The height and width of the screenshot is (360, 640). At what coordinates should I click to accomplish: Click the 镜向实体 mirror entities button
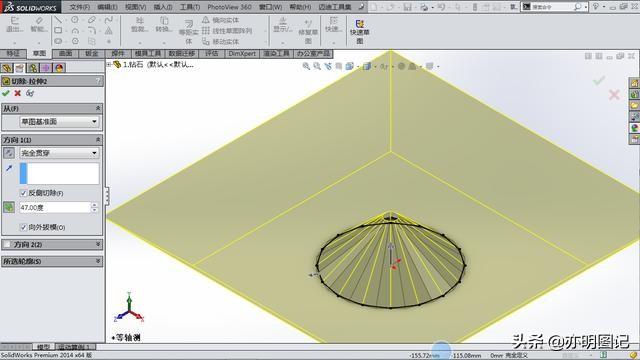(x=221, y=20)
